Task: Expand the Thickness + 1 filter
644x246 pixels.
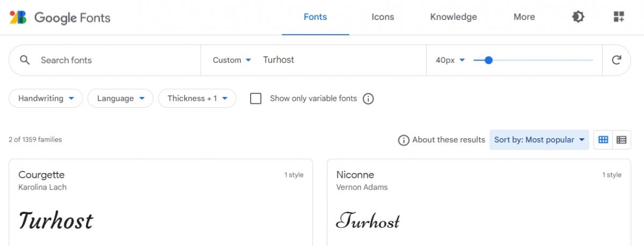Action: coord(197,99)
